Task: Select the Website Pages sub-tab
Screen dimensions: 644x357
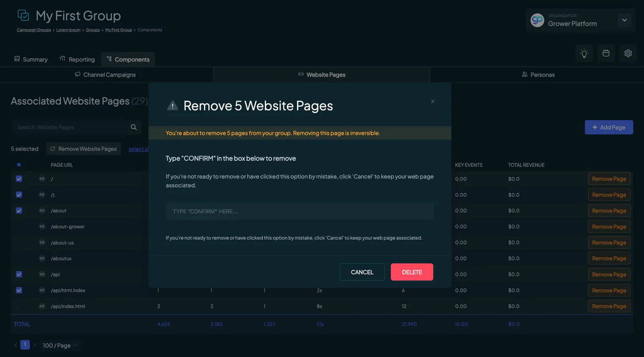Action: click(x=322, y=75)
